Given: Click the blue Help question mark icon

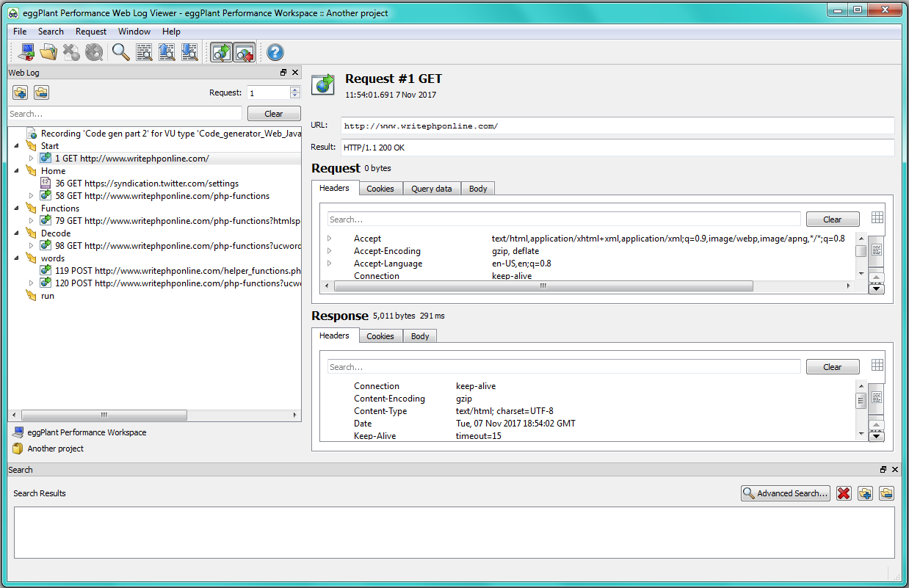Looking at the screenshot, I should click(x=275, y=52).
